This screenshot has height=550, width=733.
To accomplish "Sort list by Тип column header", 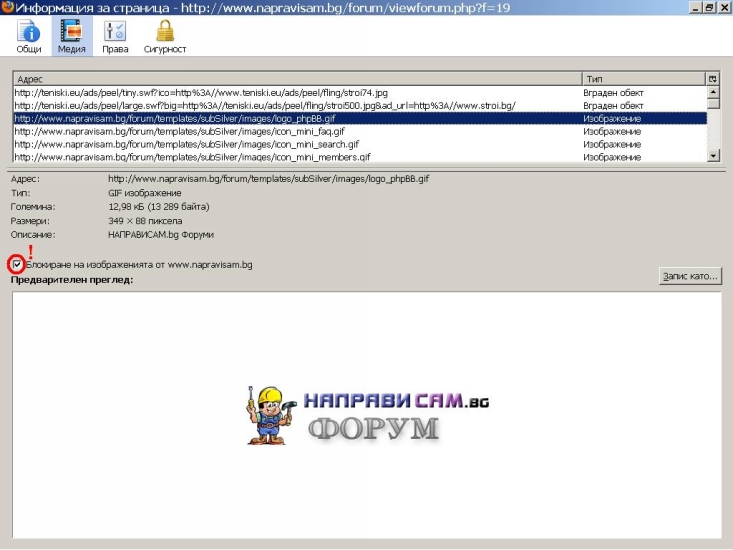I will (x=644, y=79).
